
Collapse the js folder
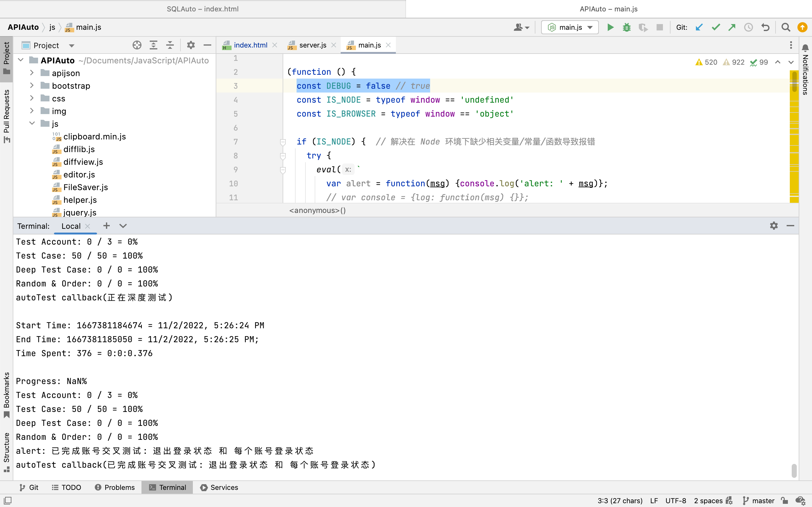click(32, 123)
